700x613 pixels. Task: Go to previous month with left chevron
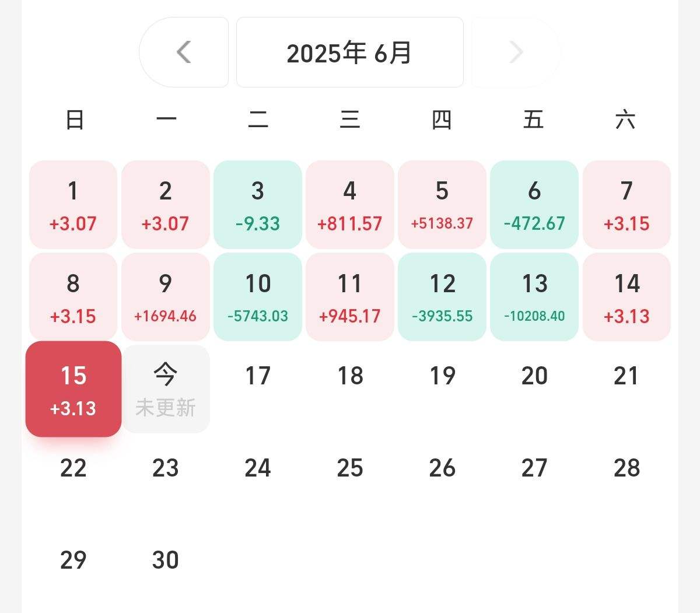pyautogui.click(x=184, y=52)
